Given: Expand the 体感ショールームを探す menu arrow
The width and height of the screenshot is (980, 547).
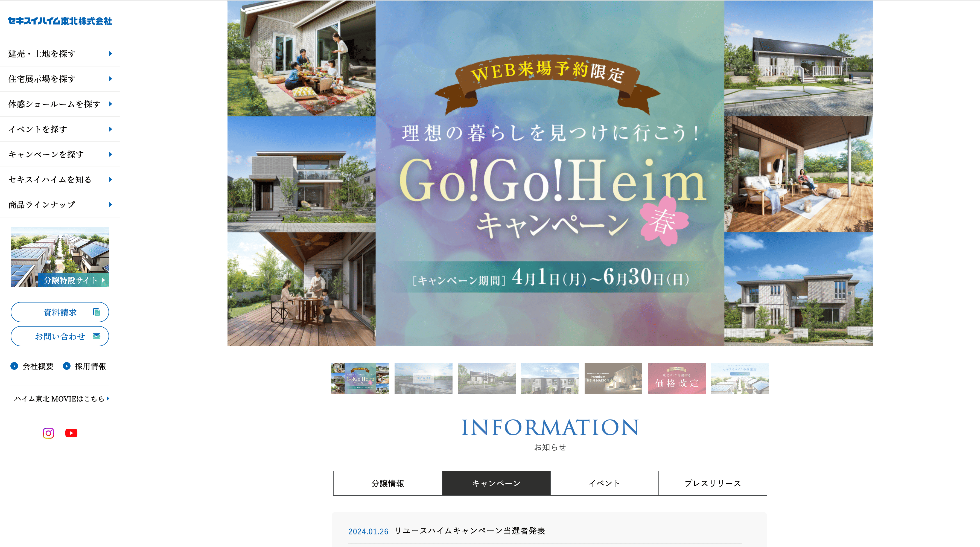Looking at the screenshot, I should (x=110, y=104).
